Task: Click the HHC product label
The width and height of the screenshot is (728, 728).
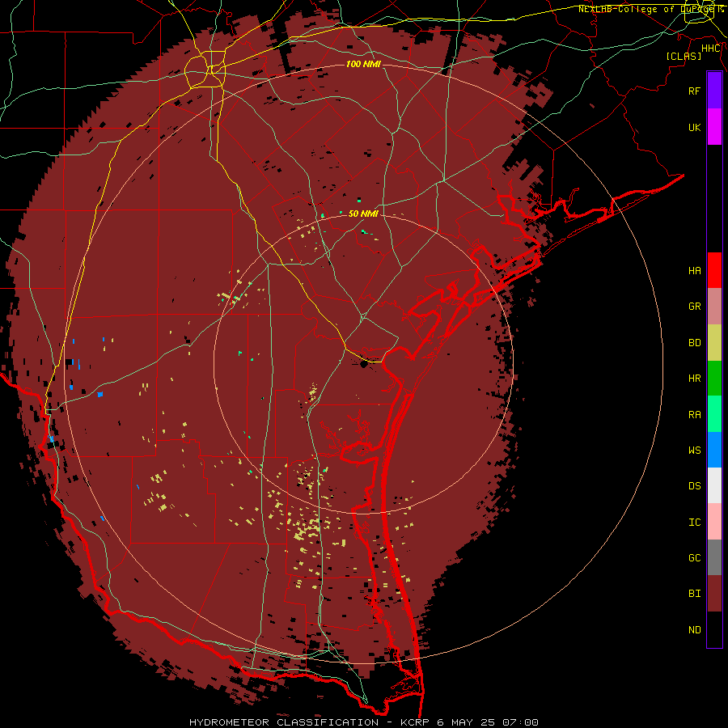Action: tap(711, 49)
